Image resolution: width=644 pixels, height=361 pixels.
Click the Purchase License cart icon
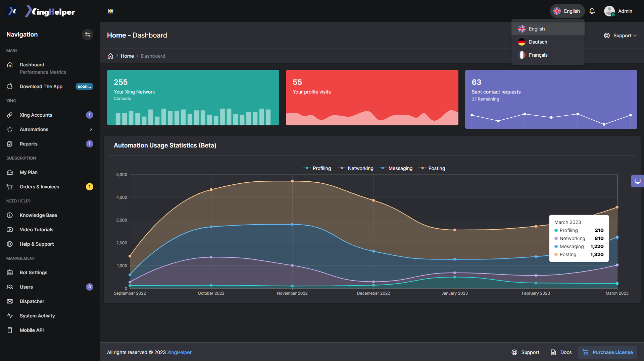pyautogui.click(x=586, y=352)
